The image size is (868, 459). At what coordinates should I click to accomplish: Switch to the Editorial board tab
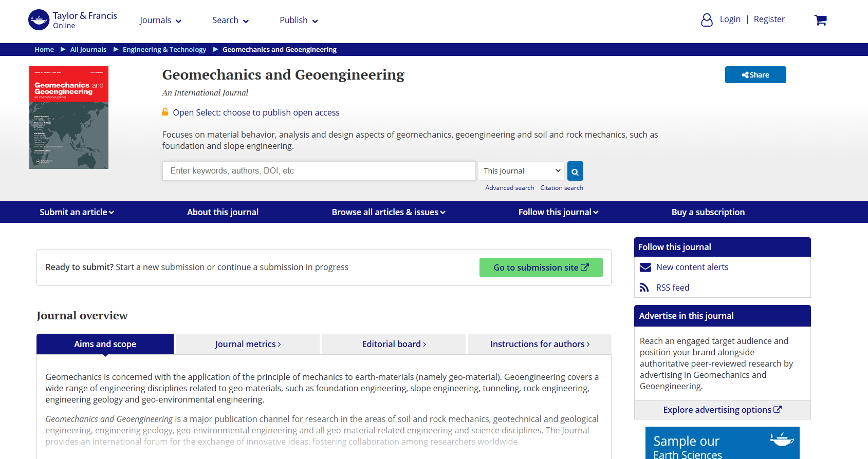pos(394,344)
